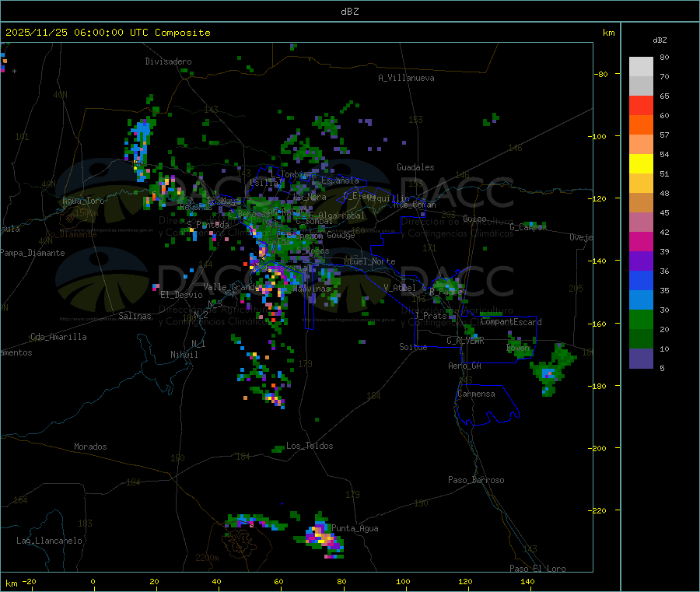Click the Paso_Barroso location label

pyautogui.click(x=476, y=480)
